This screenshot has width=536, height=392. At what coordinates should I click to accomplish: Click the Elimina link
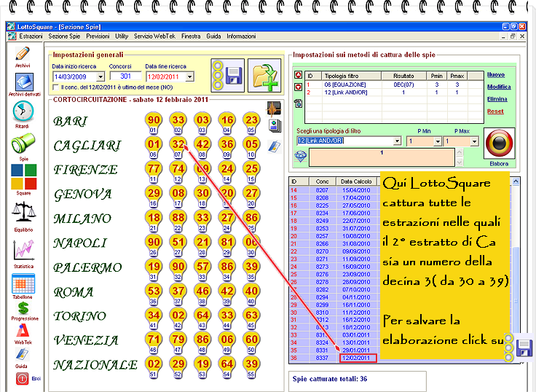click(x=497, y=99)
